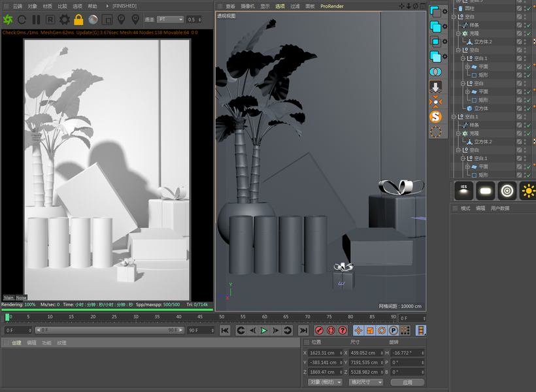536x392 pixels.
Task: Click the green Octane start render icon
Action: click(8, 20)
